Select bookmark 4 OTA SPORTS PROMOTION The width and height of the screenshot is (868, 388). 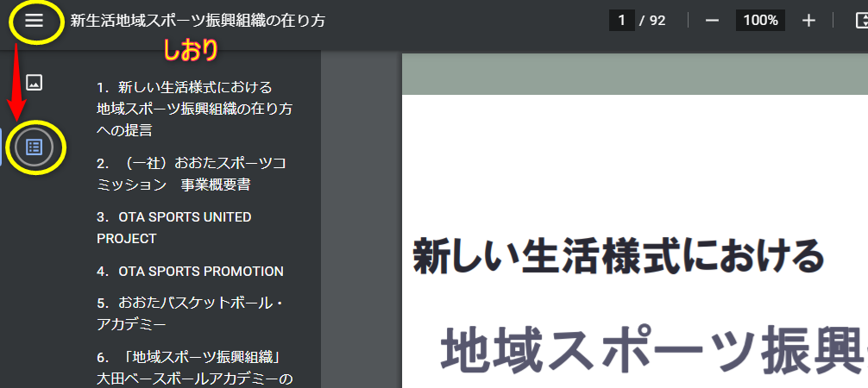[190, 271]
